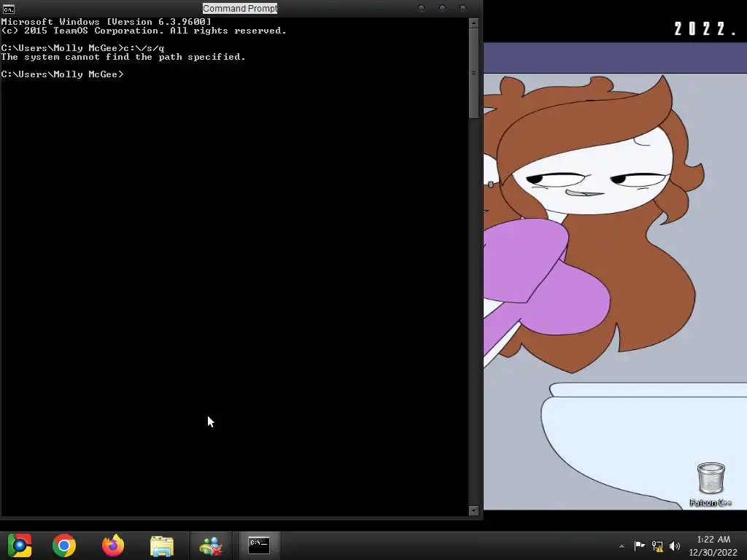Open the network status tray icon
The image size is (747, 560).
pyautogui.click(x=657, y=546)
